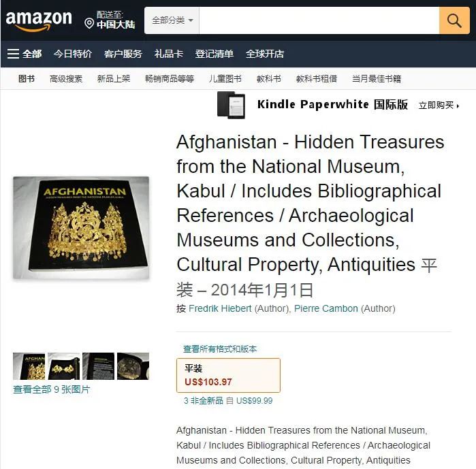The height and width of the screenshot is (469, 476).
Task: Click the 立即购买 Kindle banner link
Action: [x=439, y=106]
